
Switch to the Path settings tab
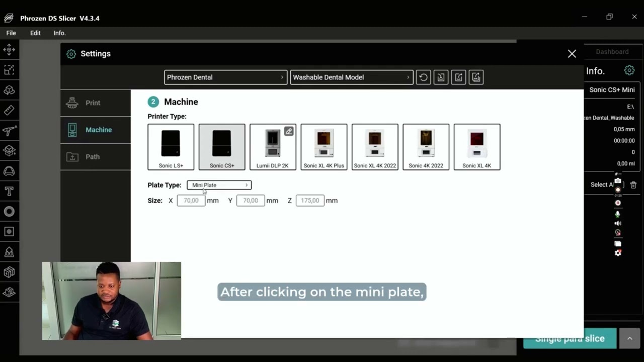click(96, 157)
